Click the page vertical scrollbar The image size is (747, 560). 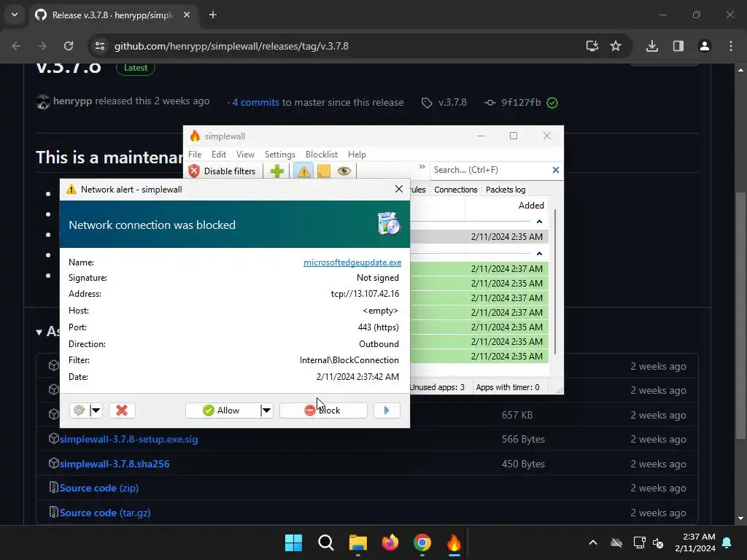[740, 314]
